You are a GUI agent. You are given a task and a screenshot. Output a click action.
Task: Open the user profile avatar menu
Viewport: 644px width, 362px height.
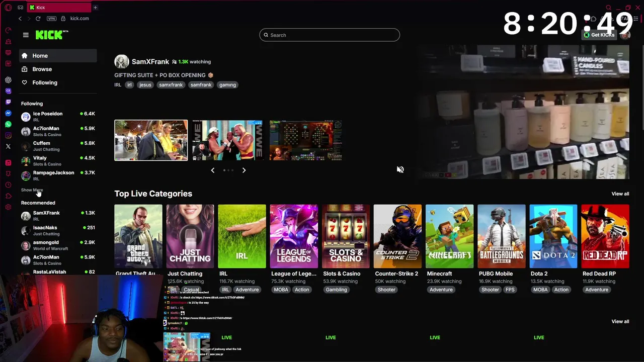coord(625,35)
